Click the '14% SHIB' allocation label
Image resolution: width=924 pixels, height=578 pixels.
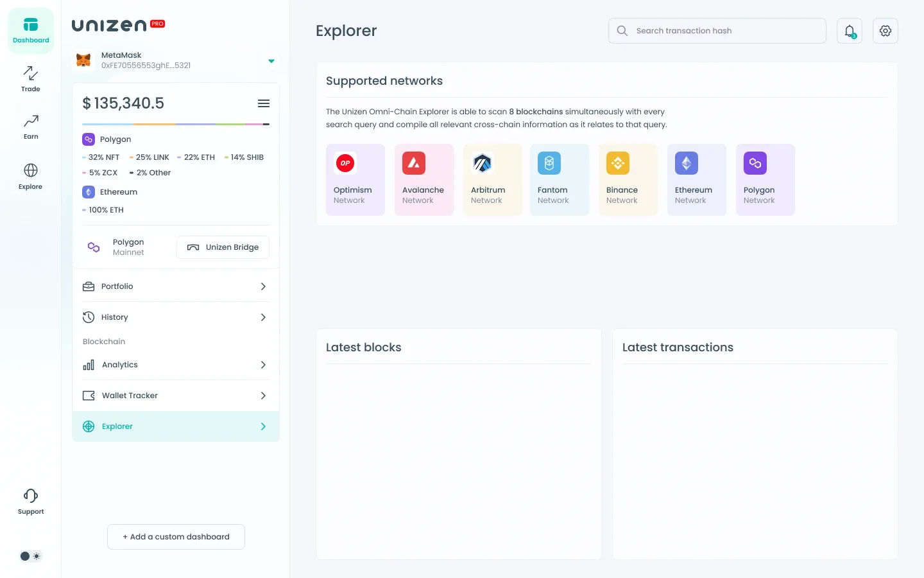pos(244,157)
